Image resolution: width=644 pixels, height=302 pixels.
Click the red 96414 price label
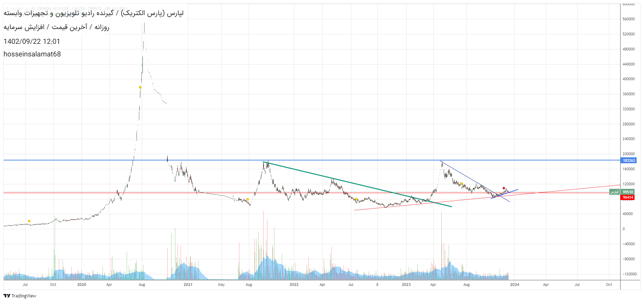628,198
